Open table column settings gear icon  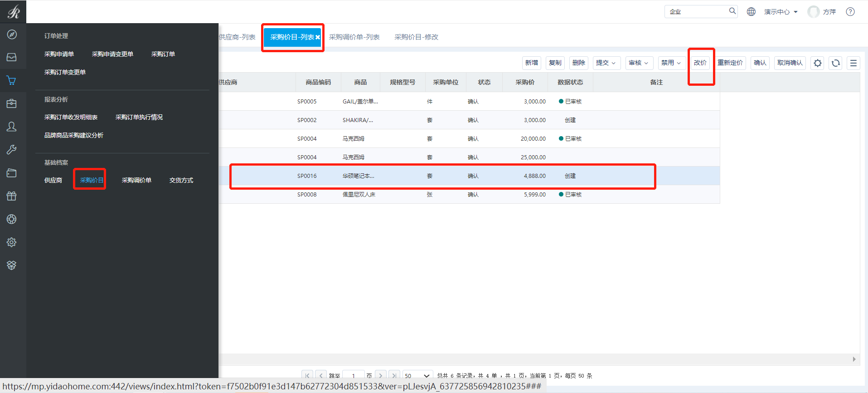pyautogui.click(x=818, y=63)
